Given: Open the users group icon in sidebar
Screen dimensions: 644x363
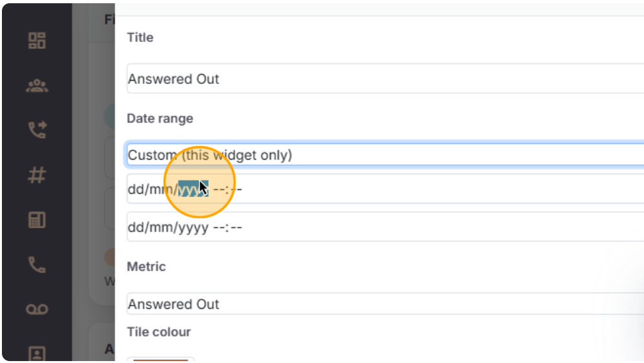Looking at the screenshot, I should [x=37, y=86].
